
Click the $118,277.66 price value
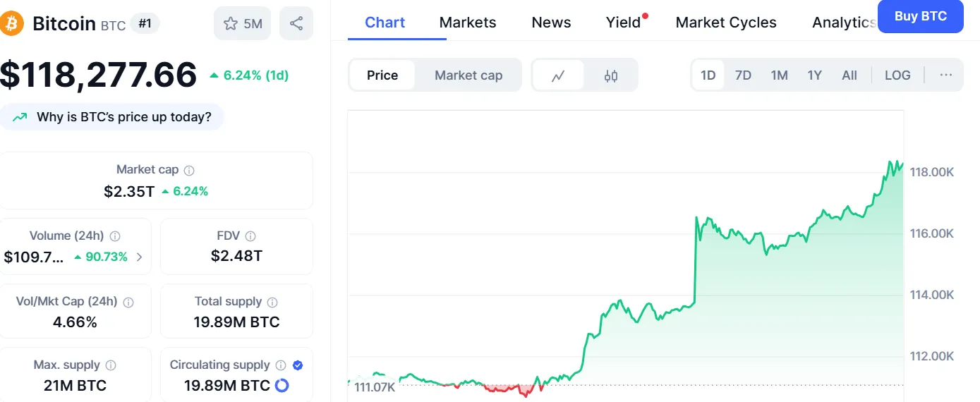(98, 75)
